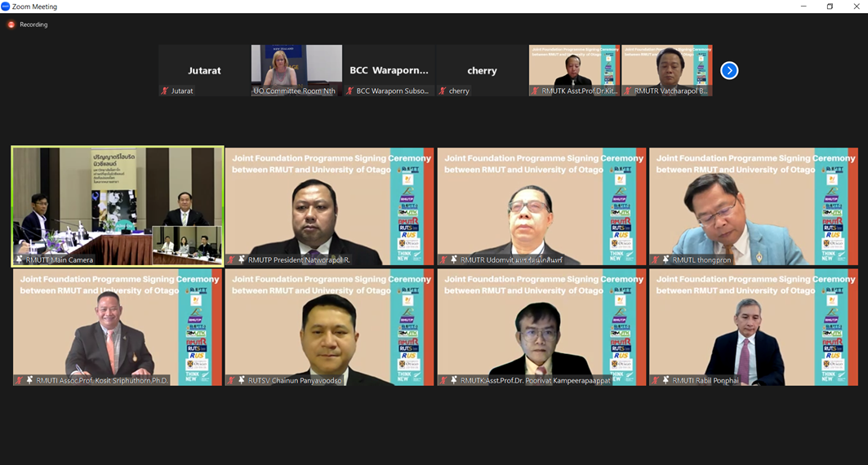
Task: Go to next page of participant thumbnails
Action: click(x=729, y=71)
